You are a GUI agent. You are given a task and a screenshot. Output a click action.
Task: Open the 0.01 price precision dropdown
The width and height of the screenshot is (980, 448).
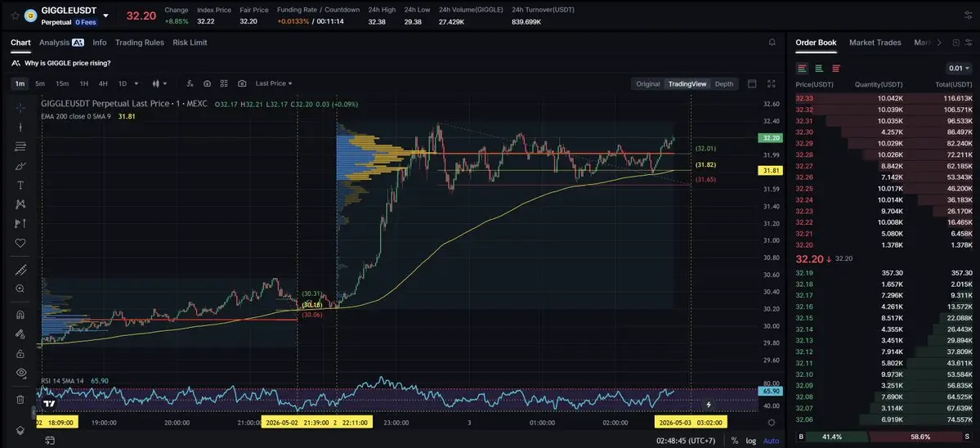tap(960, 68)
